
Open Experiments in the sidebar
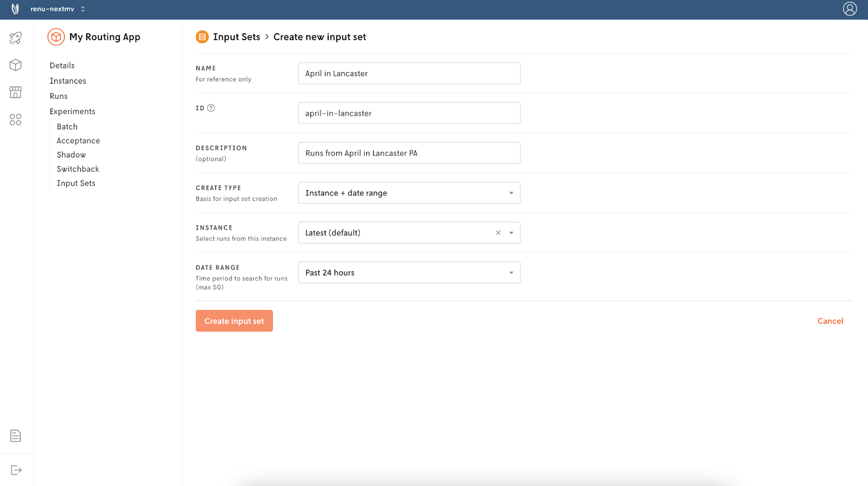[73, 111]
